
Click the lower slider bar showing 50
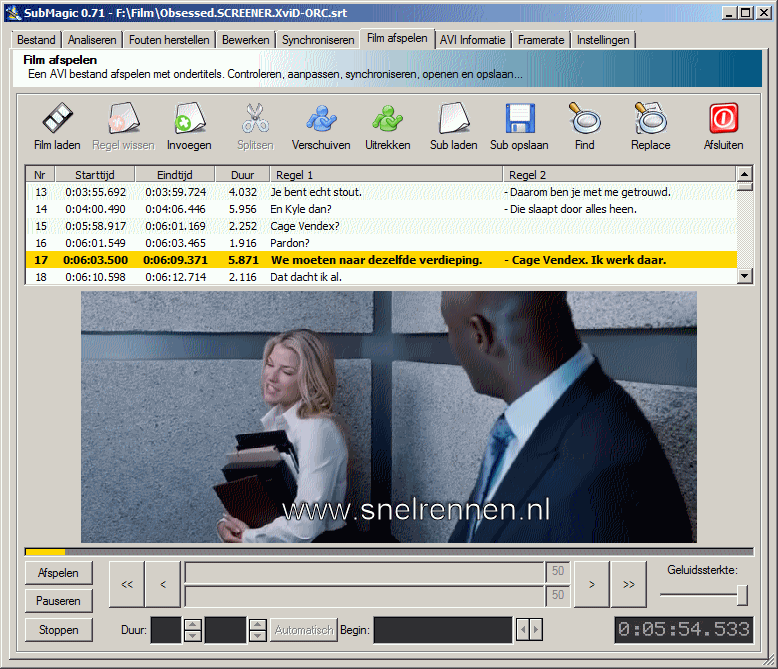point(365,596)
